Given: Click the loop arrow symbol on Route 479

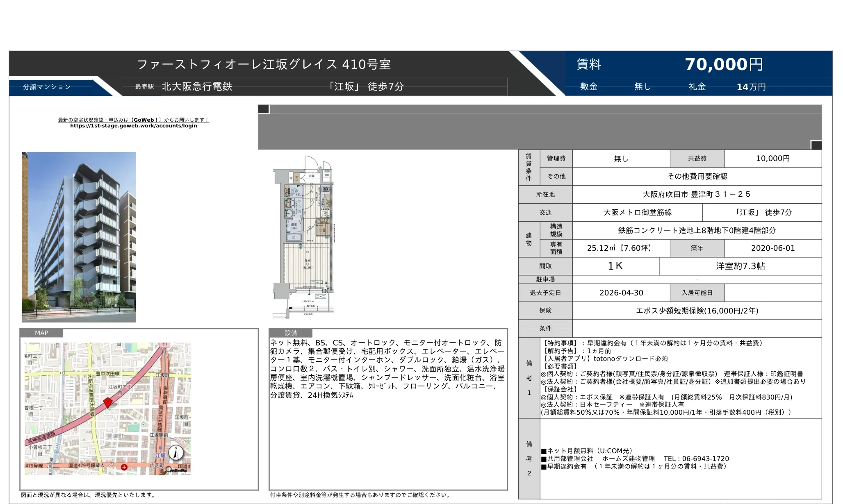Looking at the screenshot, I should [x=111, y=465].
